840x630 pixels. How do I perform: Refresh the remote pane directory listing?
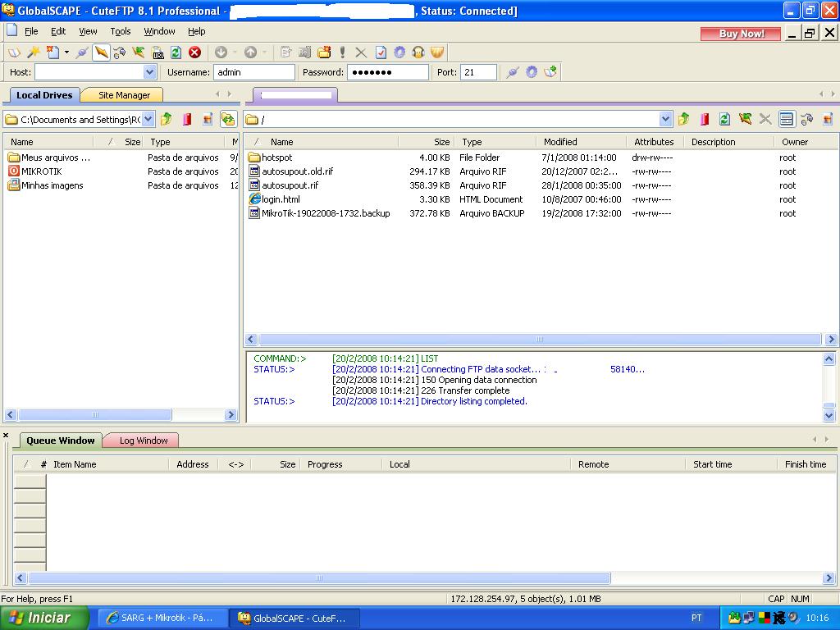pyautogui.click(x=724, y=119)
